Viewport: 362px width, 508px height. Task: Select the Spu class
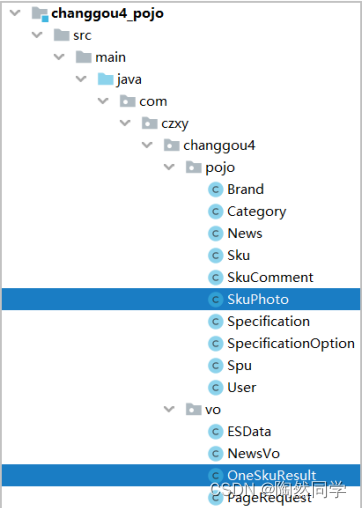239,366
